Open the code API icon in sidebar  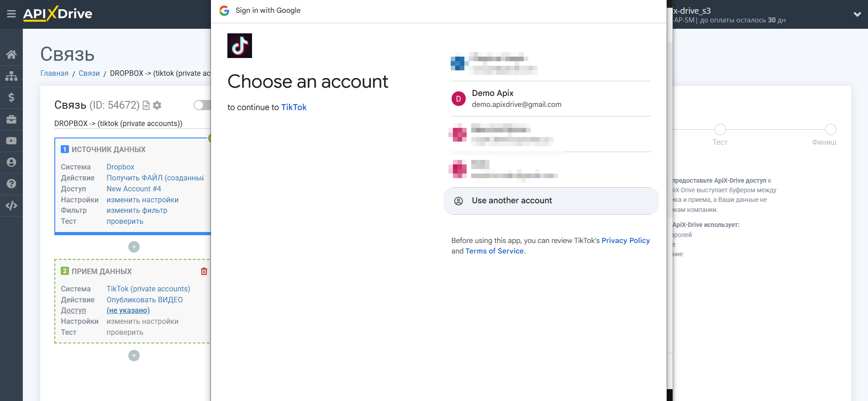11,206
